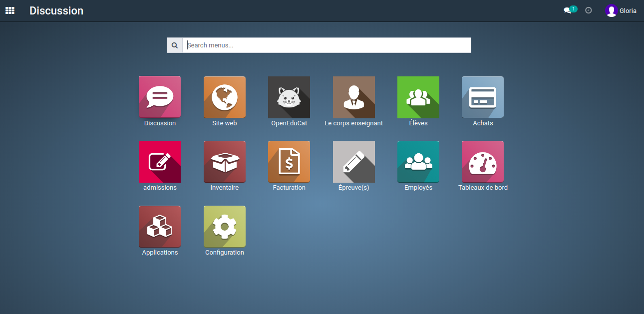The width and height of the screenshot is (644, 314).
Task: Open the Épreuve(s) pencil icon
Action: 353,162
